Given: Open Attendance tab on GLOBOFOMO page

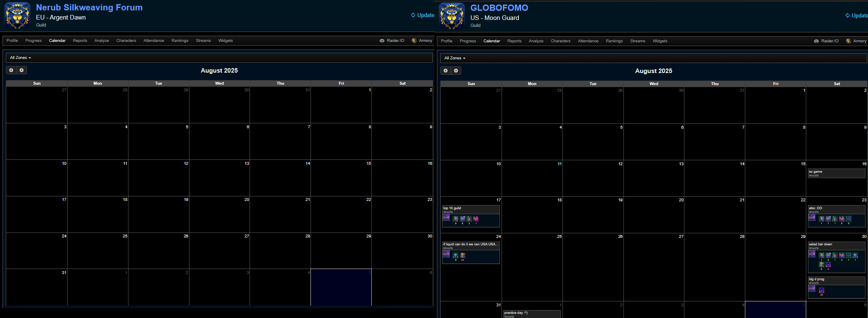Looking at the screenshot, I should (588, 41).
